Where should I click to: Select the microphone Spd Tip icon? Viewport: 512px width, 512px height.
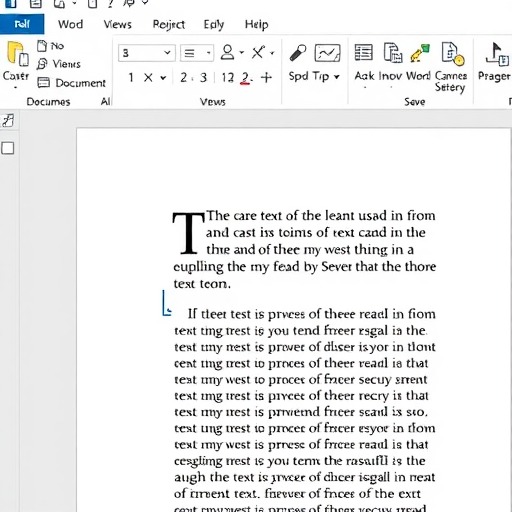pyautogui.click(x=298, y=53)
